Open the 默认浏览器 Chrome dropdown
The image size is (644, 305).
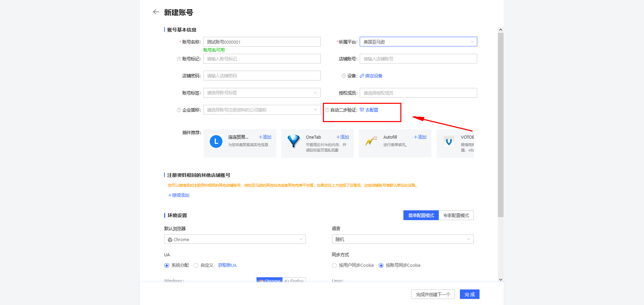235,239
